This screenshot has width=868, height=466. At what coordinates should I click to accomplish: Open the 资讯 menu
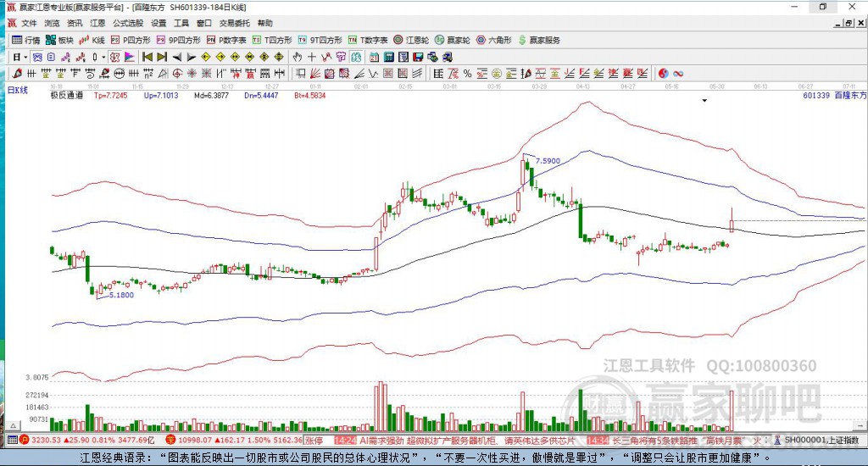tap(75, 23)
